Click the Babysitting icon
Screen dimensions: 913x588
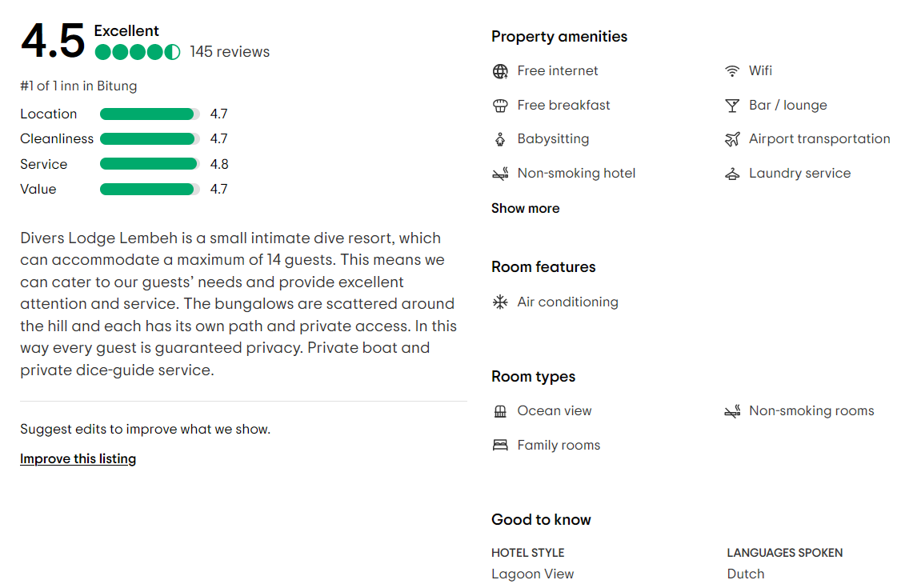(500, 139)
